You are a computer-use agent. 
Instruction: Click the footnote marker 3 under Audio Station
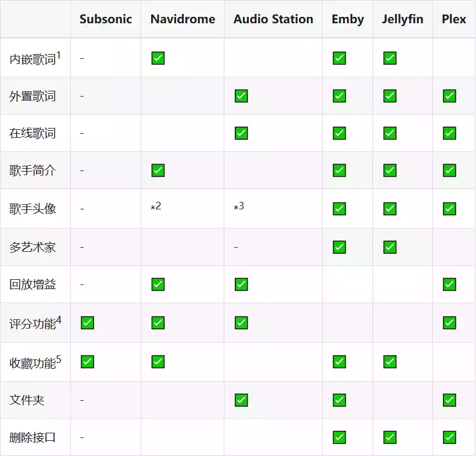tap(238, 205)
